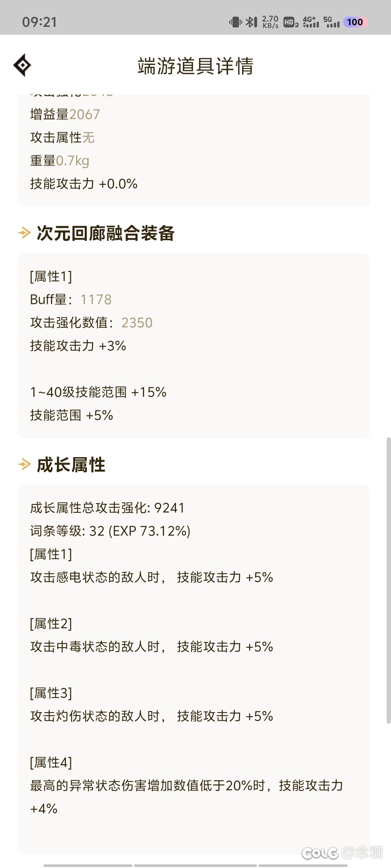
Task: Tap the vibrate mode status icon
Action: pyautogui.click(x=235, y=22)
